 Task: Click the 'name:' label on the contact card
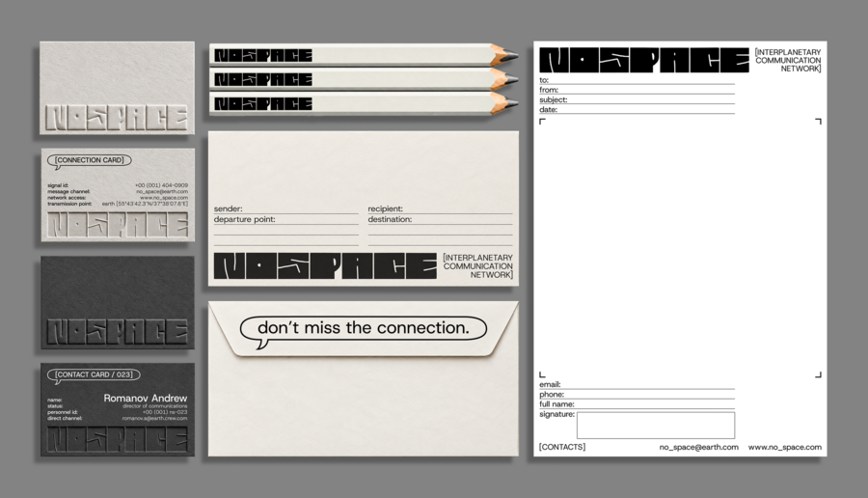(54, 400)
